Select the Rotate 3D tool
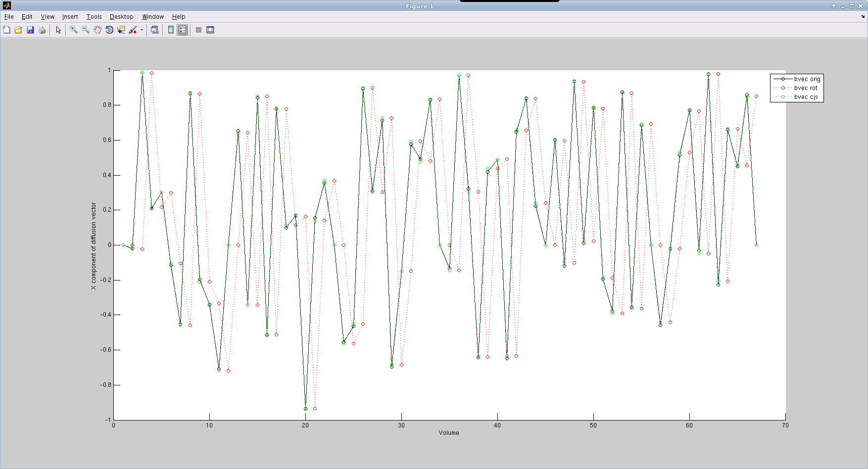 pyautogui.click(x=109, y=30)
